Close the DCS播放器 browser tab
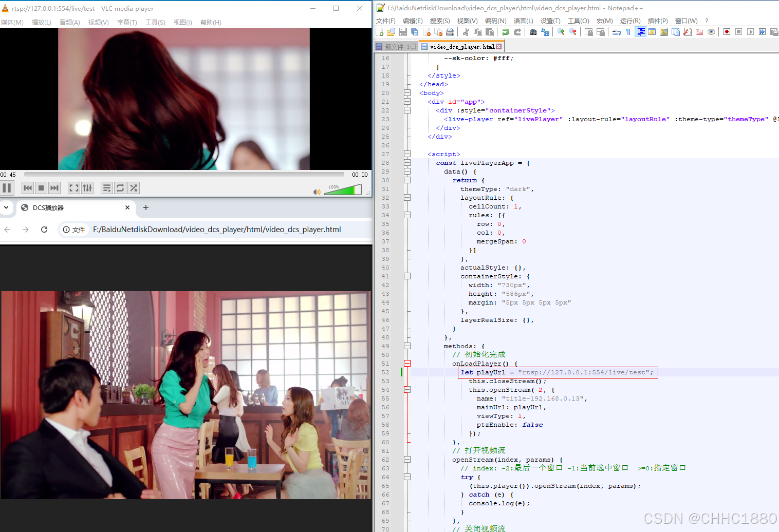Screen dimensions: 779x532 (127, 207)
